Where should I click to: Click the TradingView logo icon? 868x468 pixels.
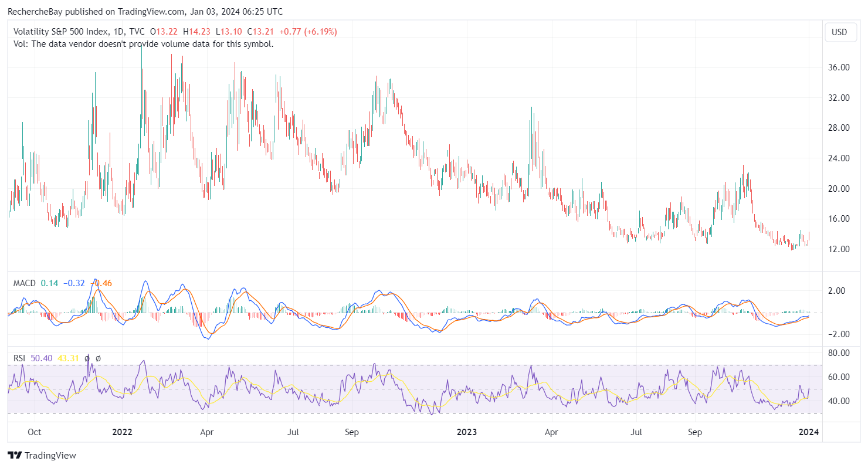[x=15, y=455]
